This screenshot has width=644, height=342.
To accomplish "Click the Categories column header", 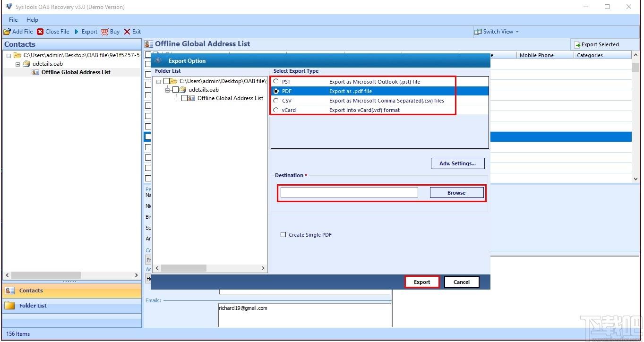I will [x=603, y=55].
